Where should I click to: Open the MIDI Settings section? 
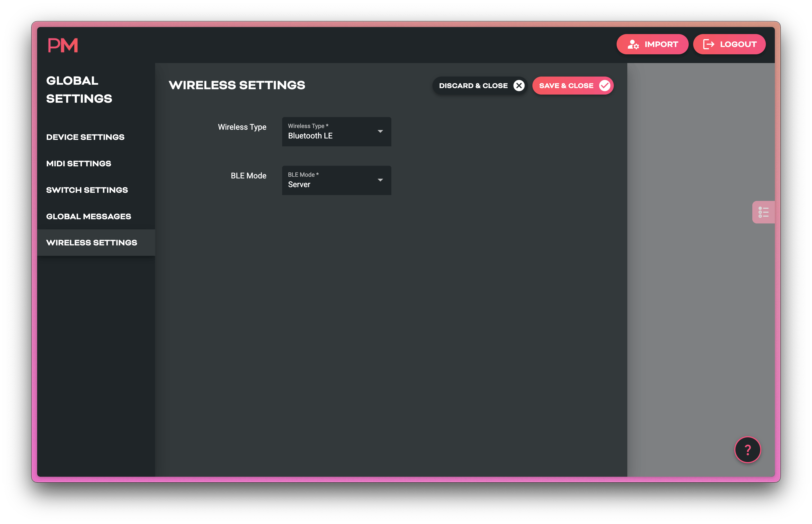point(79,163)
